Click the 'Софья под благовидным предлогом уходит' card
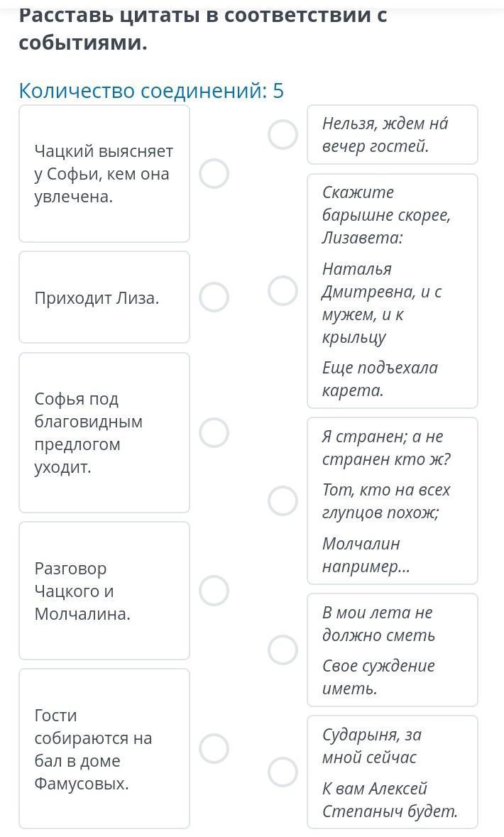The image size is (504, 837). (x=104, y=432)
